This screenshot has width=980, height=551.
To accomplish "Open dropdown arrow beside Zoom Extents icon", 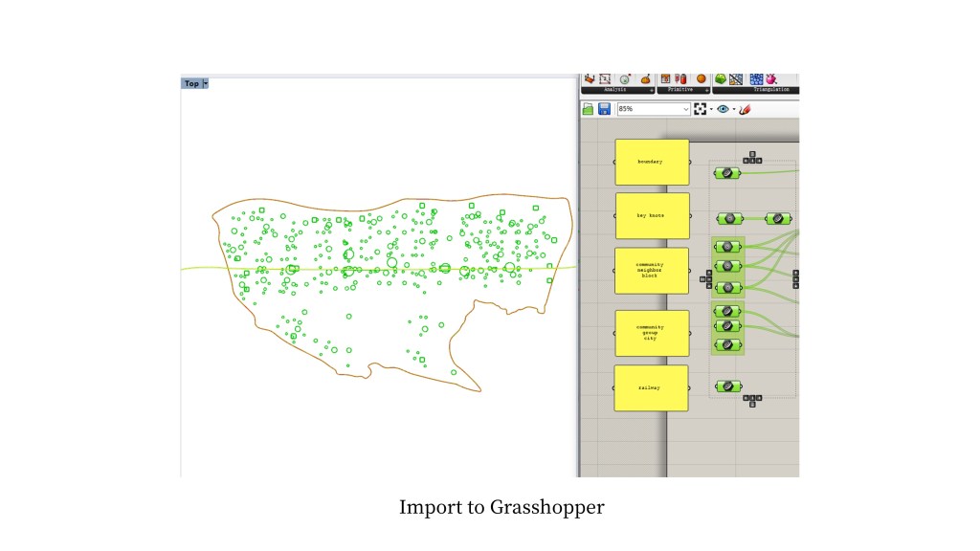I will coord(710,109).
